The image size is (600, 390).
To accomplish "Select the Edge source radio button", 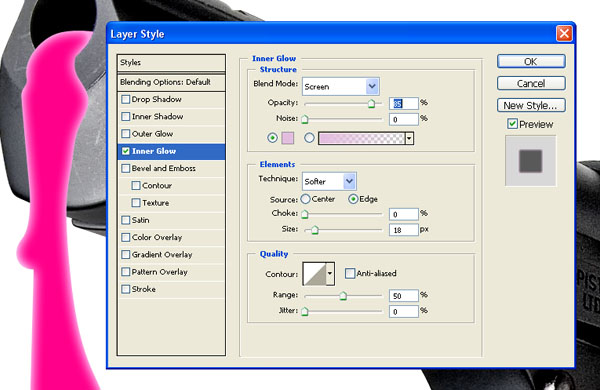I will click(353, 199).
